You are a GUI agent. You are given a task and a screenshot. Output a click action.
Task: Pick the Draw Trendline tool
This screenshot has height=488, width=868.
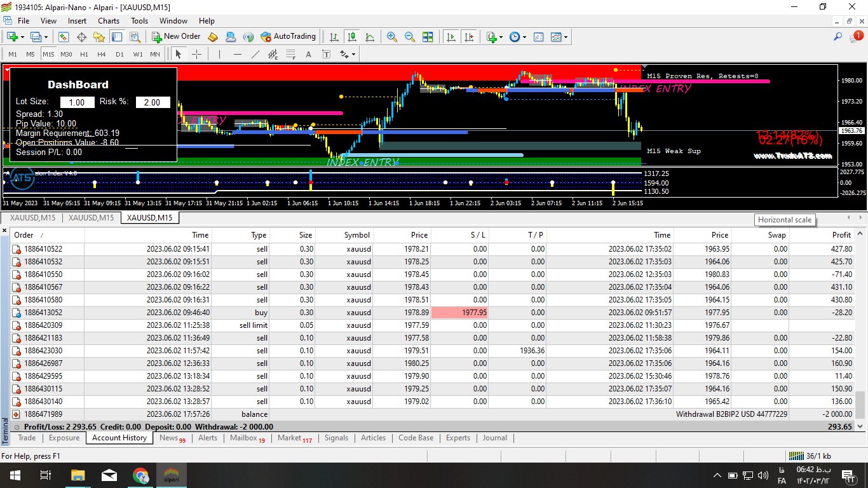[255, 54]
